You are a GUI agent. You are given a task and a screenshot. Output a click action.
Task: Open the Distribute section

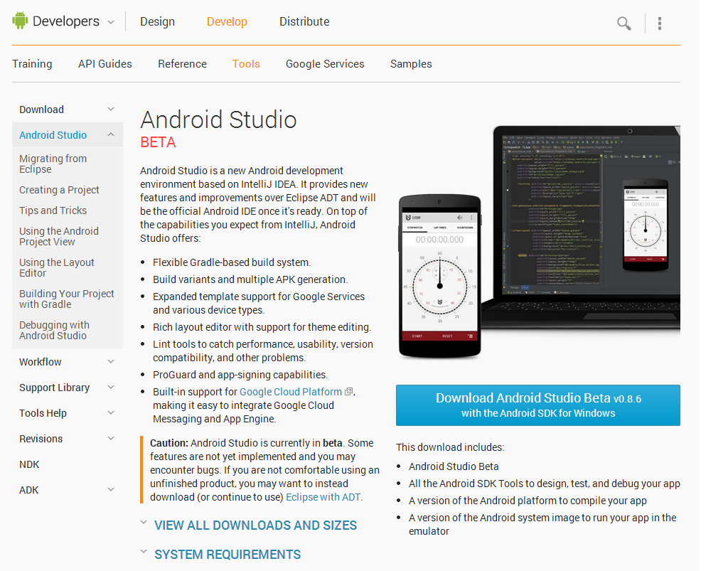304,21
